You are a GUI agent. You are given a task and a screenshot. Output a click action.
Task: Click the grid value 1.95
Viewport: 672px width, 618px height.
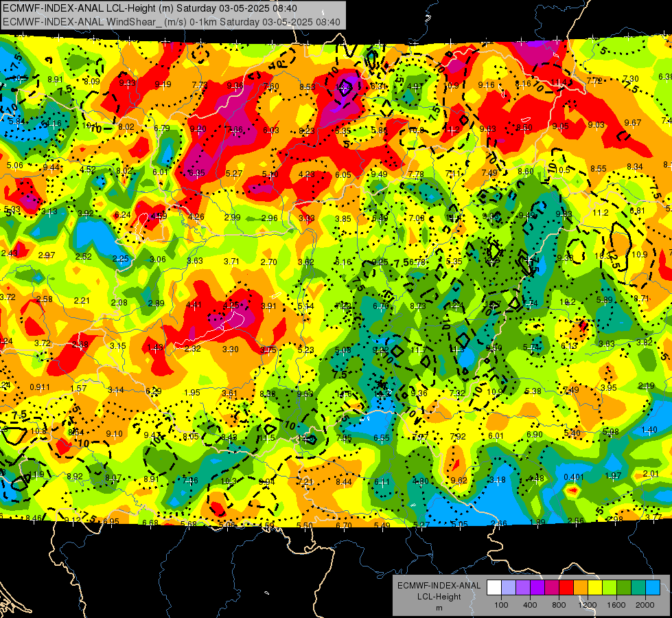[192, 392]
